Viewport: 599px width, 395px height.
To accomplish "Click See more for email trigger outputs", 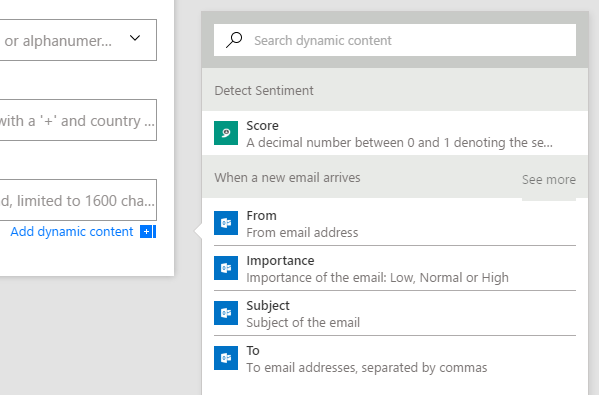I will tap(549, 180).
